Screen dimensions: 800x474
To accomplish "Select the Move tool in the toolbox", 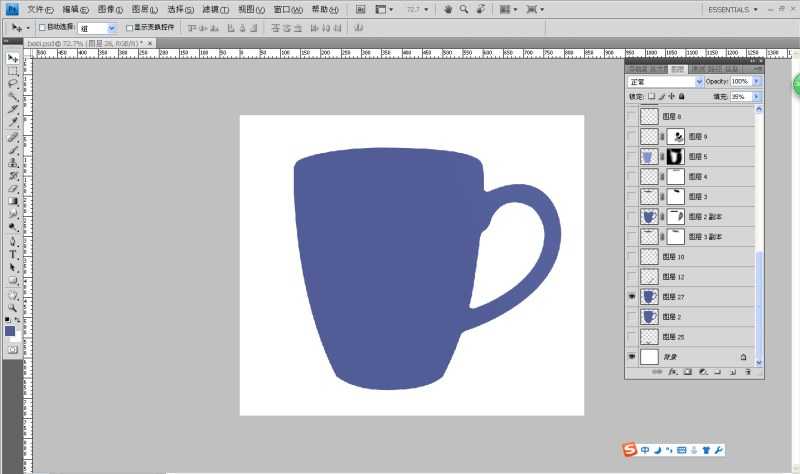I will (13, 58).
